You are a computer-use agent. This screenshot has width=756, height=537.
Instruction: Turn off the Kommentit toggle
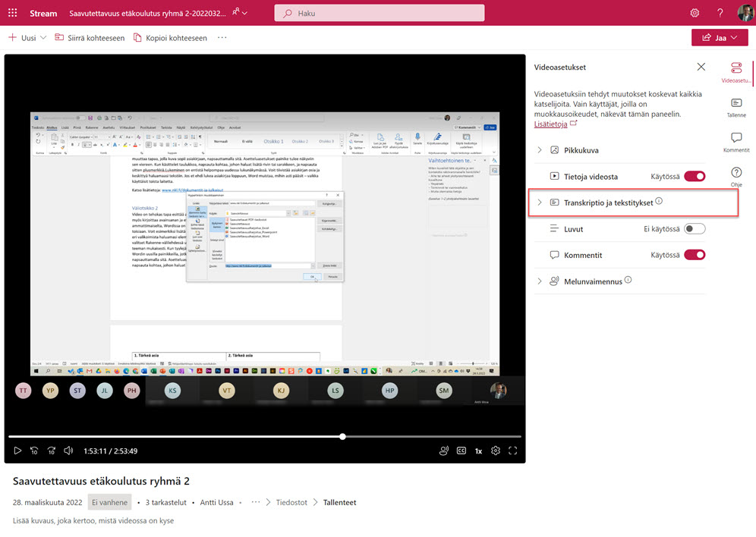pyautogui.click(x=695, y=255)
